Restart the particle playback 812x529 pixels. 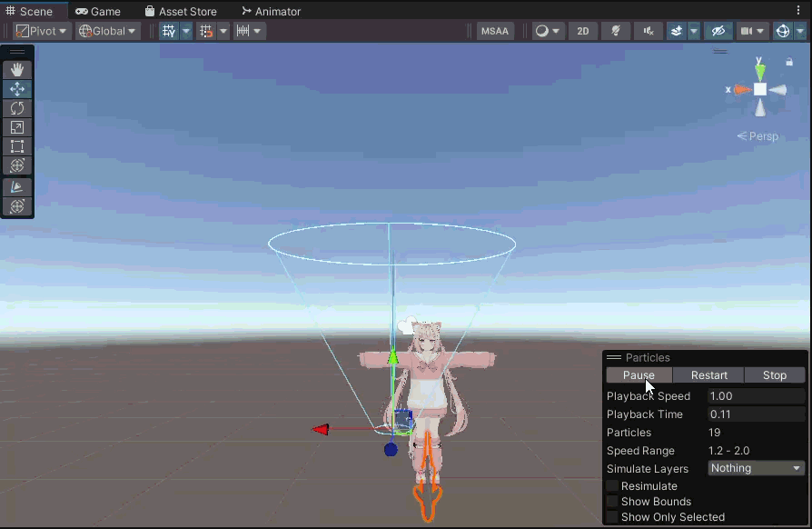(x=708, y=375)
